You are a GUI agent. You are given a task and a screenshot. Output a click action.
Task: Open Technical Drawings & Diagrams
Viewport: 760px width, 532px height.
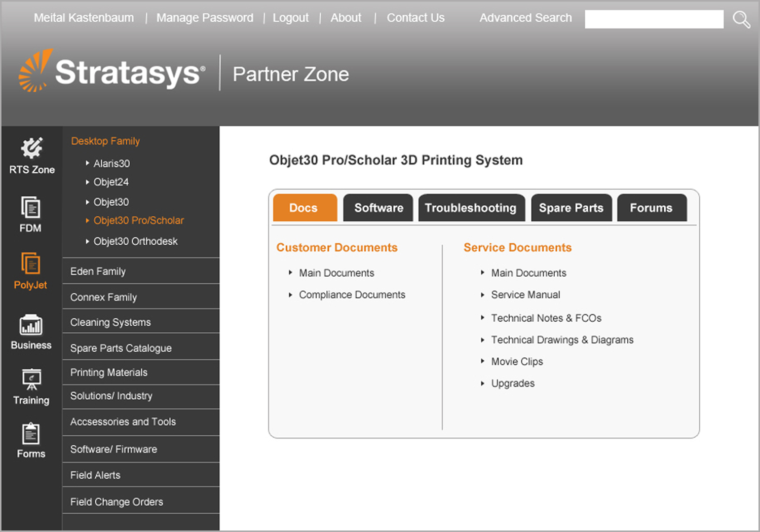(562, 340)
